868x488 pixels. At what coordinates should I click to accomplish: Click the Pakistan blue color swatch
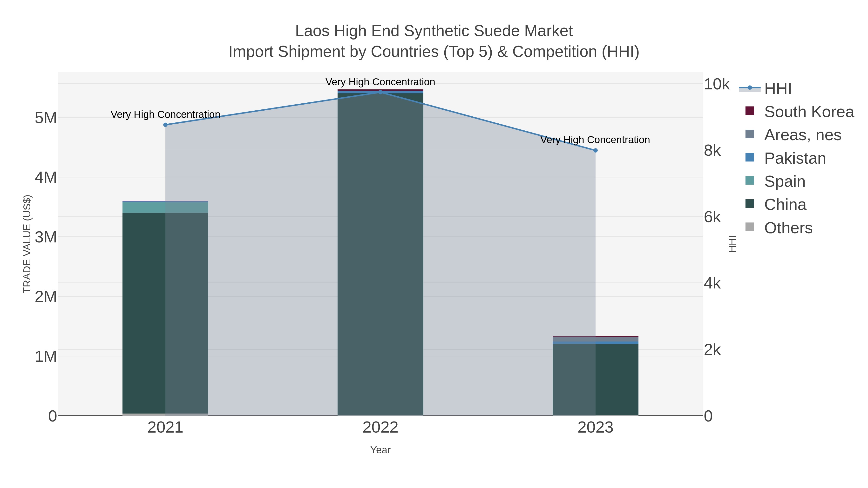pyautogui.click(x=750, y=157)
